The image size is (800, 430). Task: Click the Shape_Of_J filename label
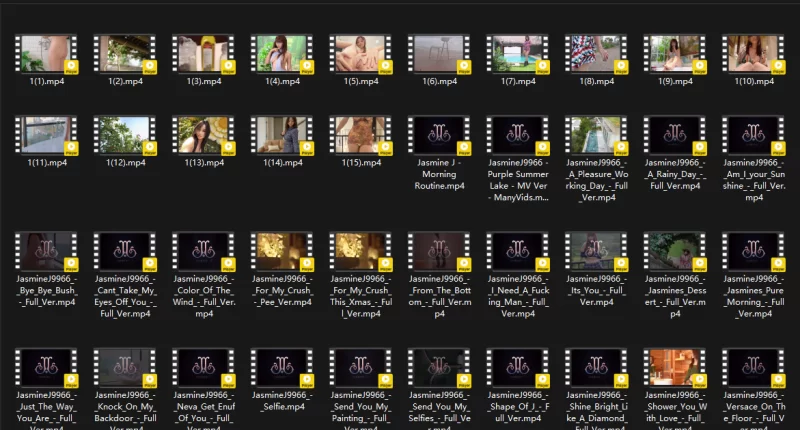tap(518, 407)
